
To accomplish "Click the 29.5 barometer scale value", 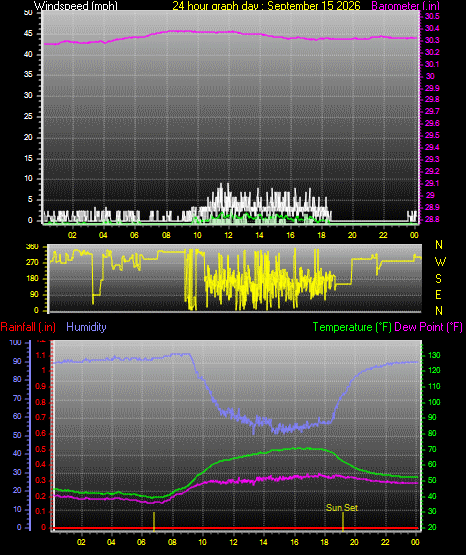I will click(432, 135).
